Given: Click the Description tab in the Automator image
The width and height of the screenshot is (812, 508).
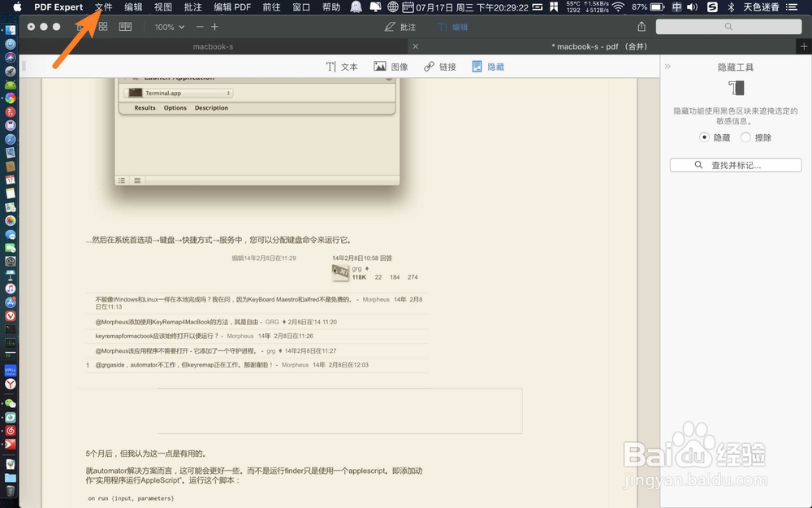Looking at the screenshot, I should pyautogui.click(x=211, y=108).
